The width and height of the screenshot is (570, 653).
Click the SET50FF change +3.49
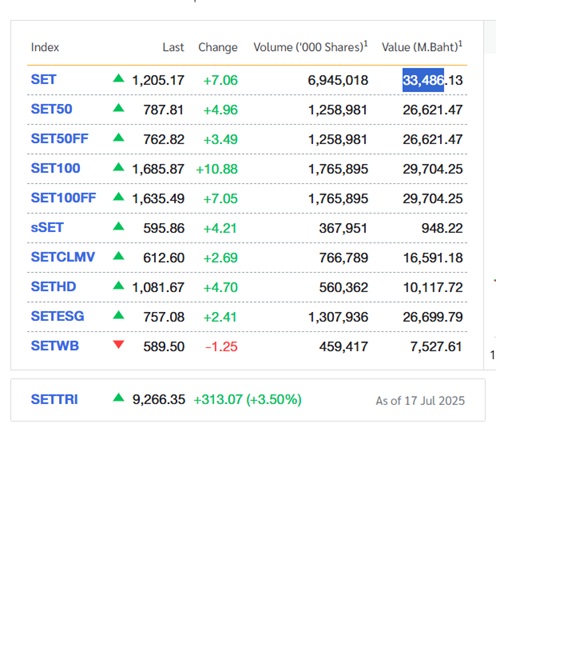click(220, 139)
